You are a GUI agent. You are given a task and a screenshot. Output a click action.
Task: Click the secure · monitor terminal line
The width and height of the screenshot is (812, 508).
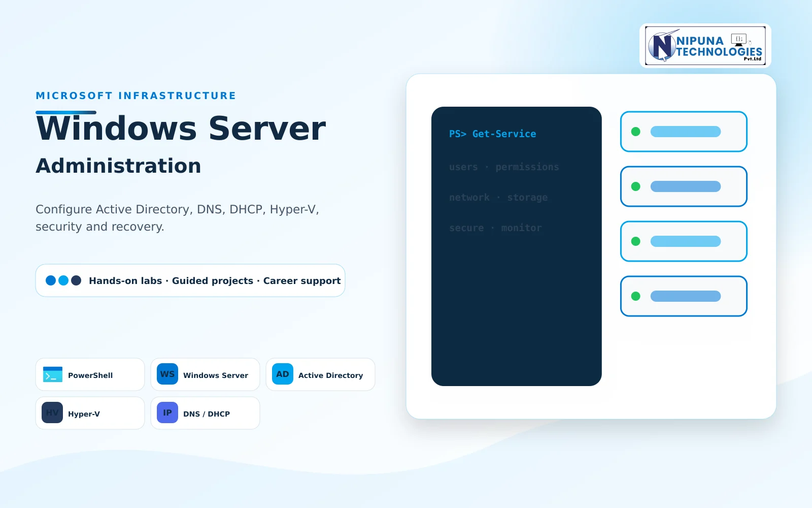tap(495, 228)
